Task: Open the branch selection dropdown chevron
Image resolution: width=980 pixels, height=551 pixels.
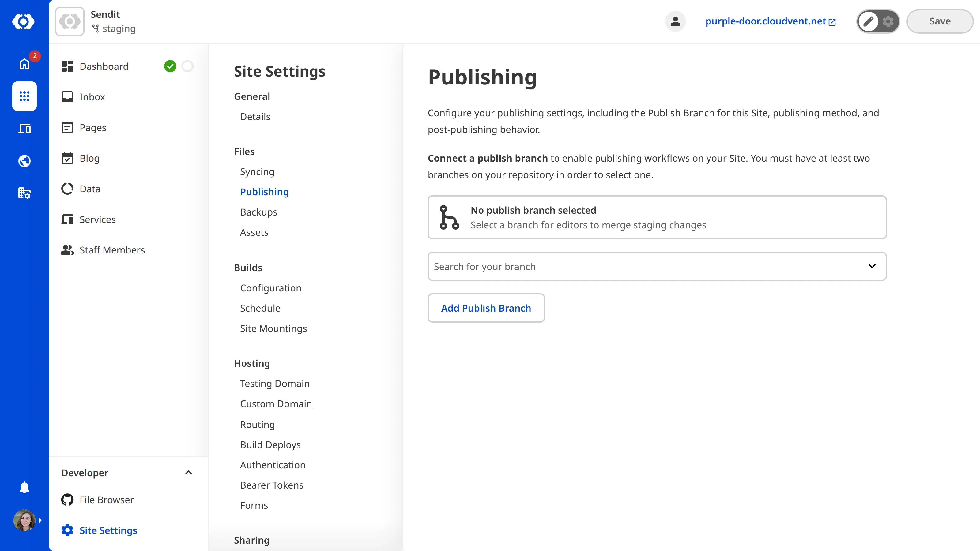Action: point(872,266)
